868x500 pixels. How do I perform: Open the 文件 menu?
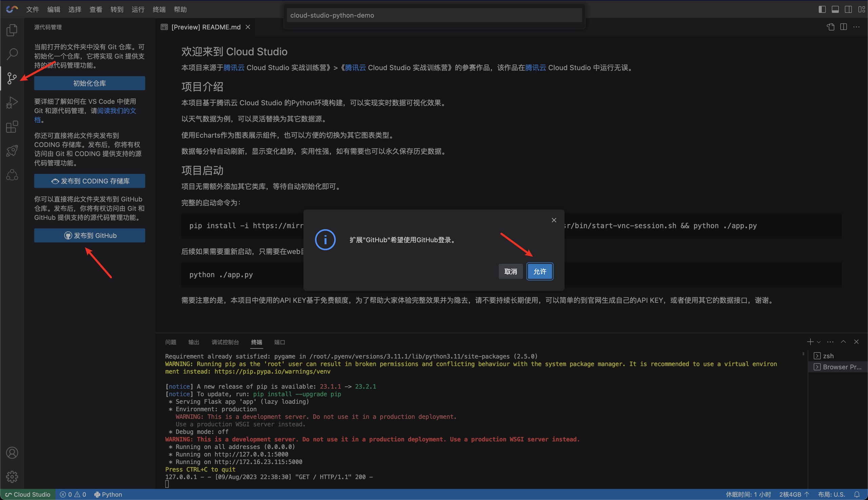click(33, 9)
